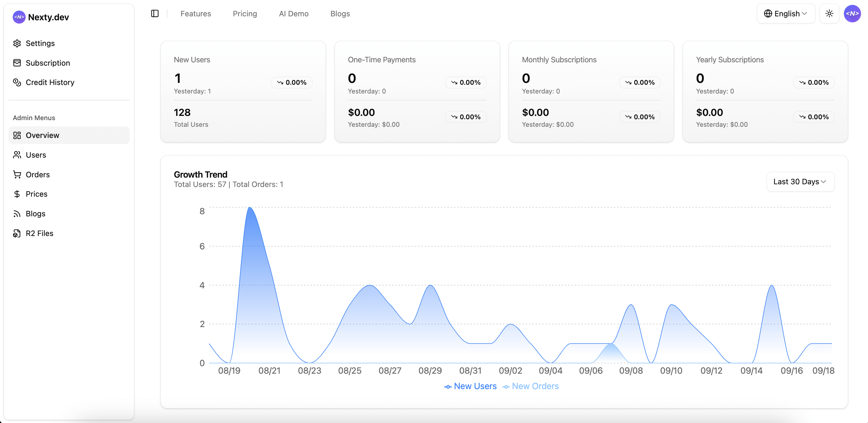The width and height of the screenshot is (868, 423).
Task: Click the Blogs RSS feed icon
Action: point(17,214)
